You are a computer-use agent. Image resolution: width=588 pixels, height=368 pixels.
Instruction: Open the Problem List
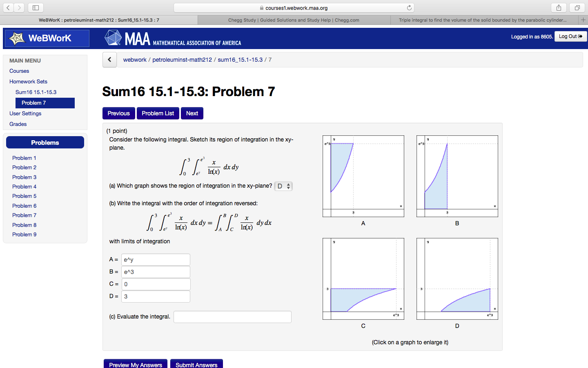(158, 113)
